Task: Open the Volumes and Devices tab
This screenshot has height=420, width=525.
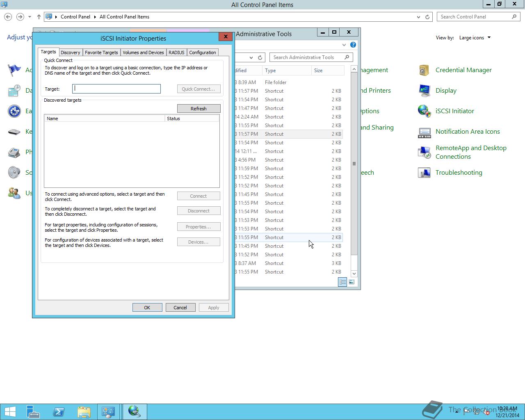Action: (143, 52)
